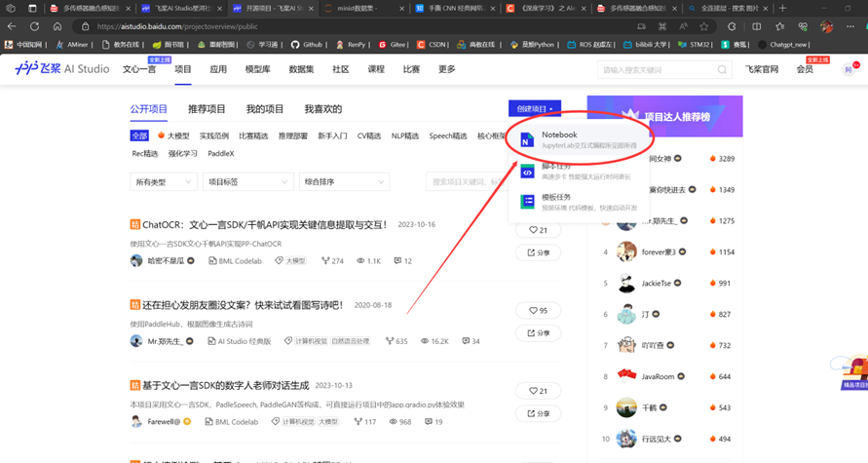This screenshot has width=868, height=463.
Task: Open the STM32 bookmark
Action: click(695, 44)
